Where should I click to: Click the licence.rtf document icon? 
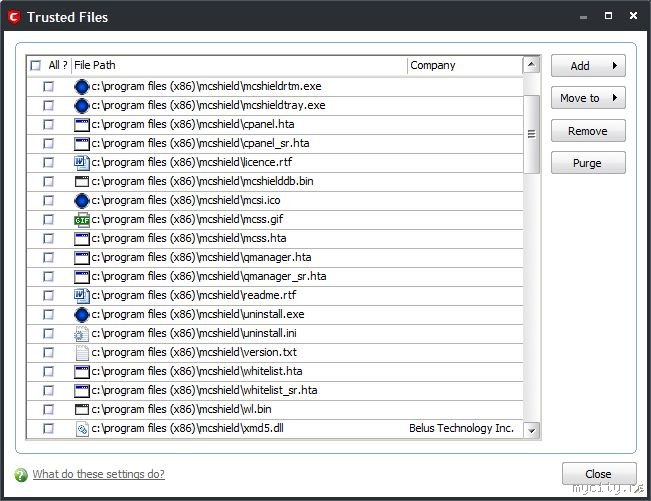(82, 162)
